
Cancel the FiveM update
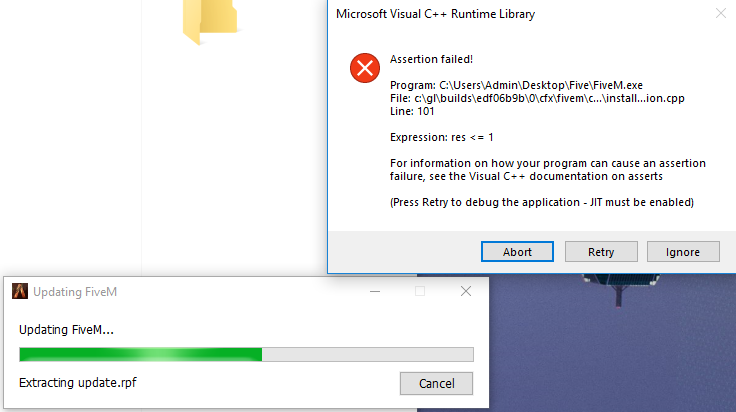pos(436,383)
